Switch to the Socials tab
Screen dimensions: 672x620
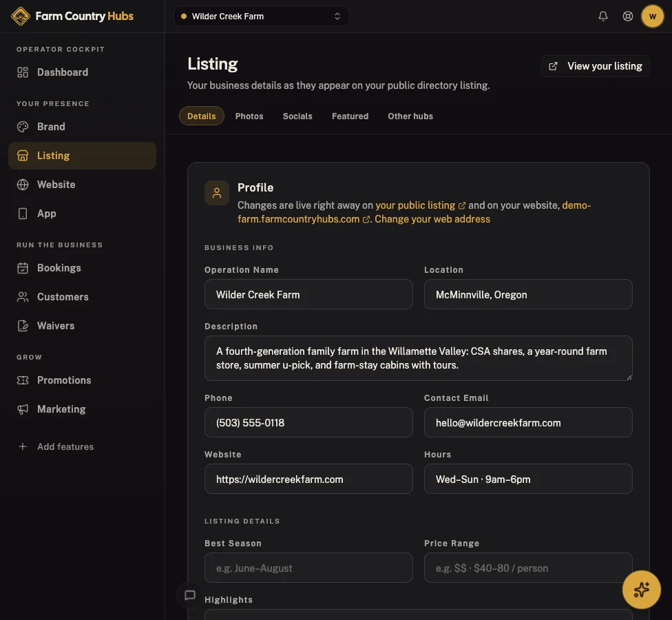(x=297, y=116)
